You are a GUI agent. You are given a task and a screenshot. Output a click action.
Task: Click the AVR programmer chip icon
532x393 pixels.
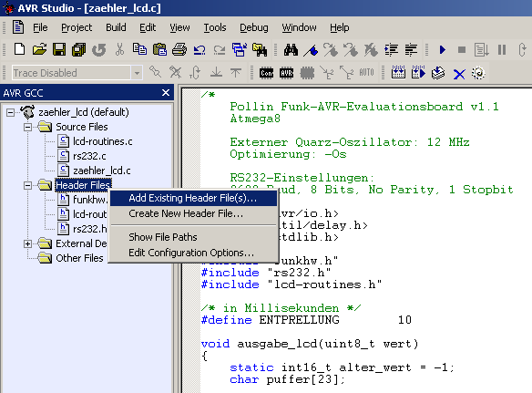tap(287, 73)
